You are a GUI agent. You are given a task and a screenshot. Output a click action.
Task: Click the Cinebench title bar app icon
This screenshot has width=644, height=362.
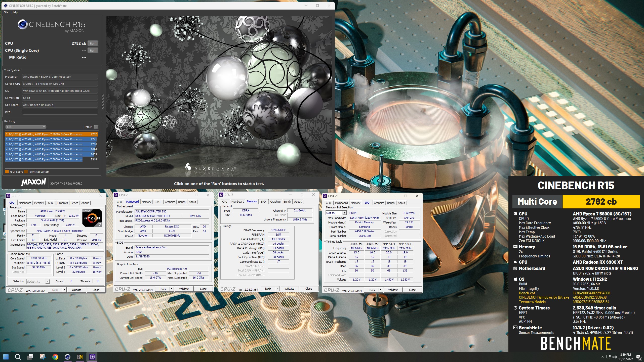5,6
